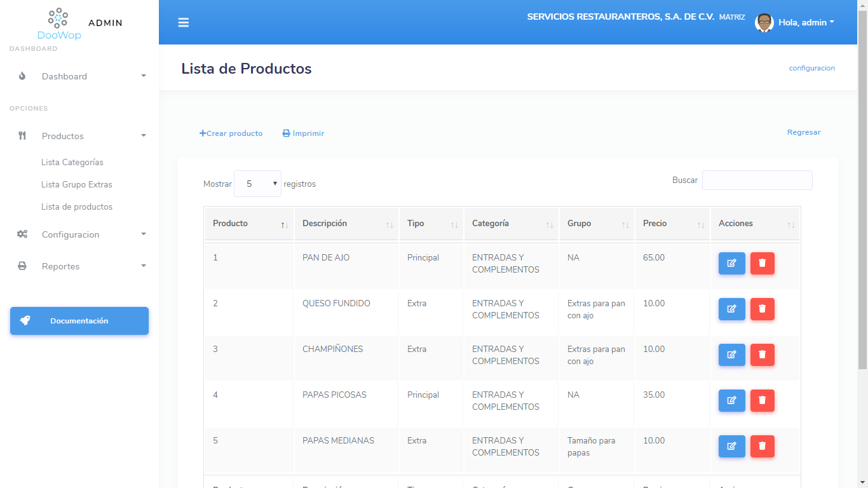Click the edit icon for PAN DE AJO

point(731,263)
